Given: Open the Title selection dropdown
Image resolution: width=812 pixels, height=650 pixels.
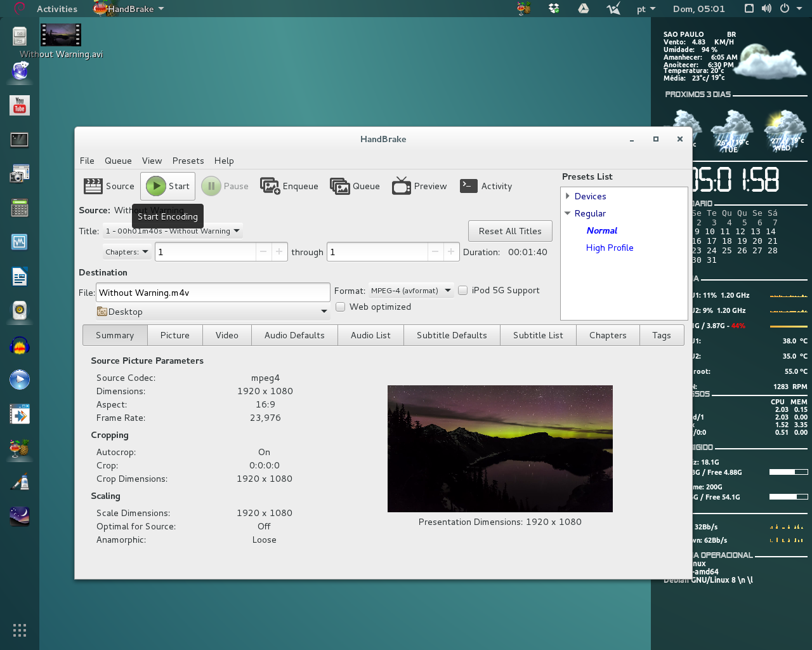Looking at the screenshot, I should click(x=173, y=231).
